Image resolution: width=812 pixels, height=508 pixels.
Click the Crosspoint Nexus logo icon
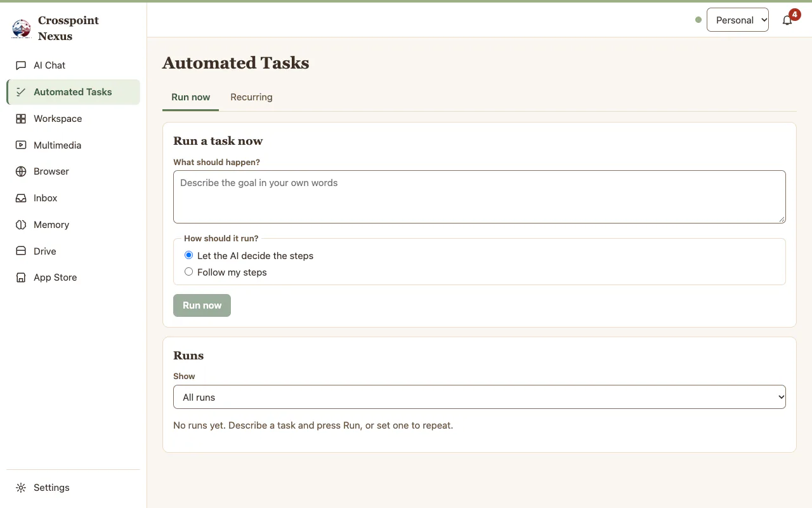(x=22, y=29)
